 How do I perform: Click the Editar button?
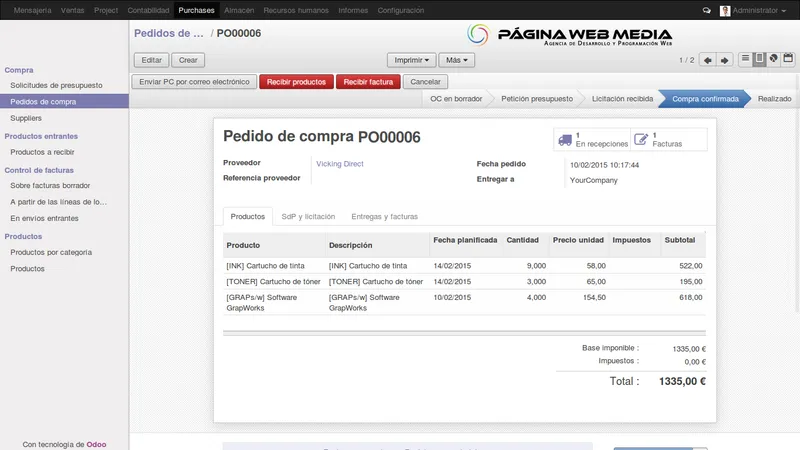[152, 60]
